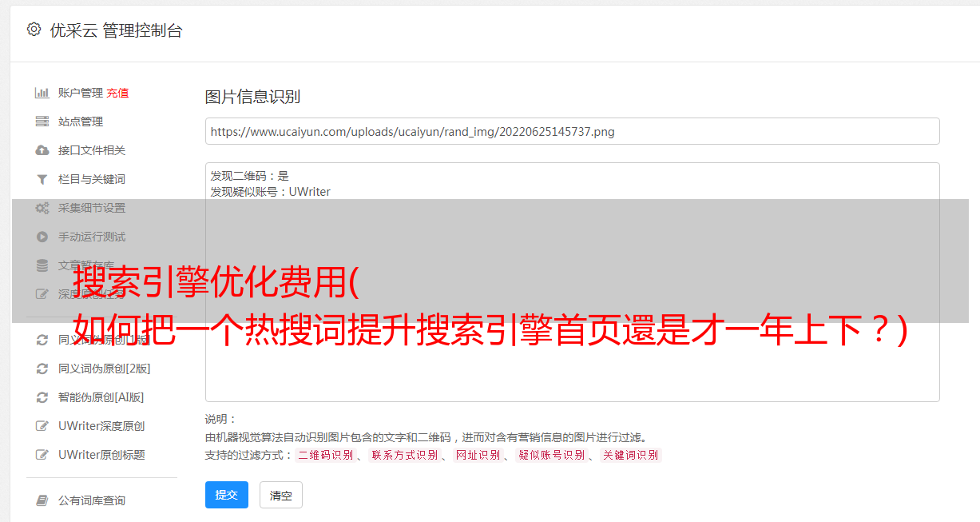Click the 清空 button

[281, 495]
